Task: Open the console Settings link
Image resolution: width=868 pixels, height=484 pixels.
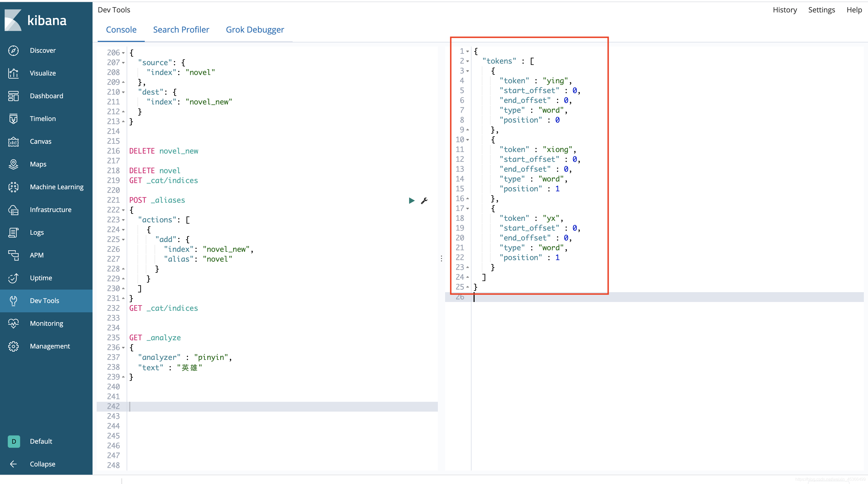Action: [821, 10]
